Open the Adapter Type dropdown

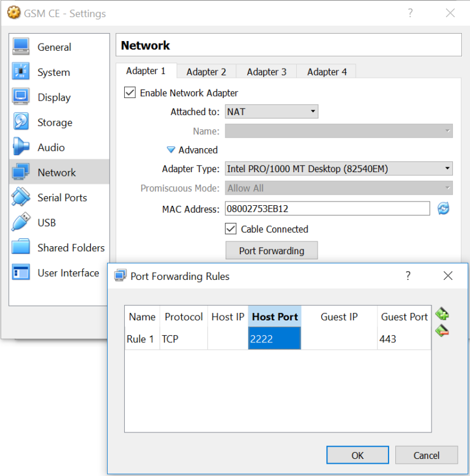tap(338, 168)
